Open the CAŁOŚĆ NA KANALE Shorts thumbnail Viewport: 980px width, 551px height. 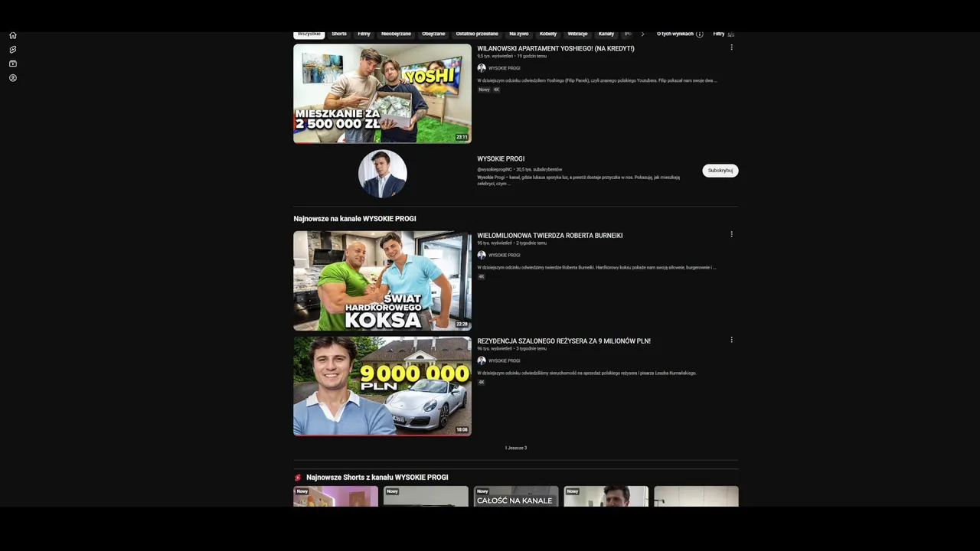516,496
